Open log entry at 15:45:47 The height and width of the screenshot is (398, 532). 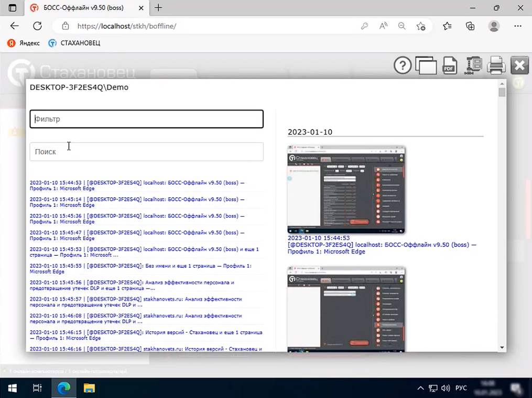coord(137,235)
